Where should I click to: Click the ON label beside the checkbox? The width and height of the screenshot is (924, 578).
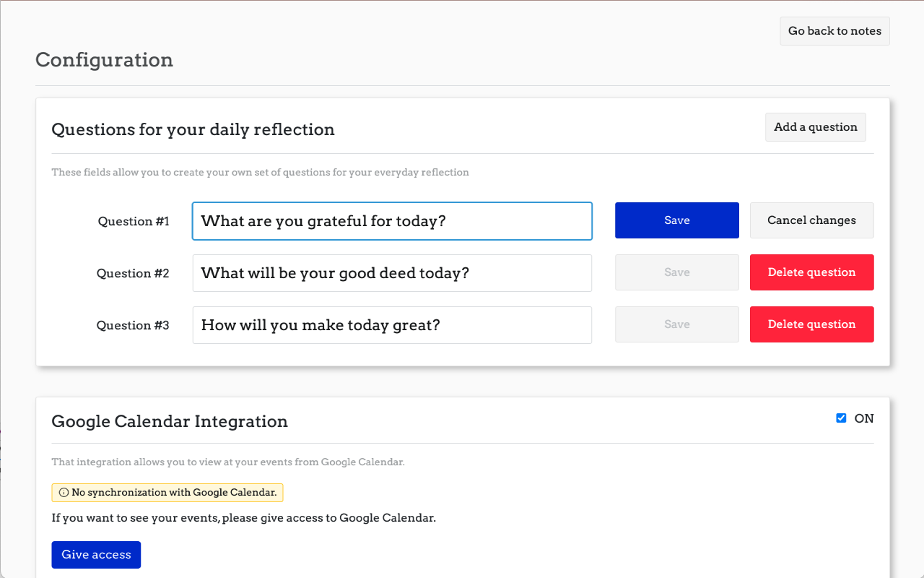click(x=864, y=418)
